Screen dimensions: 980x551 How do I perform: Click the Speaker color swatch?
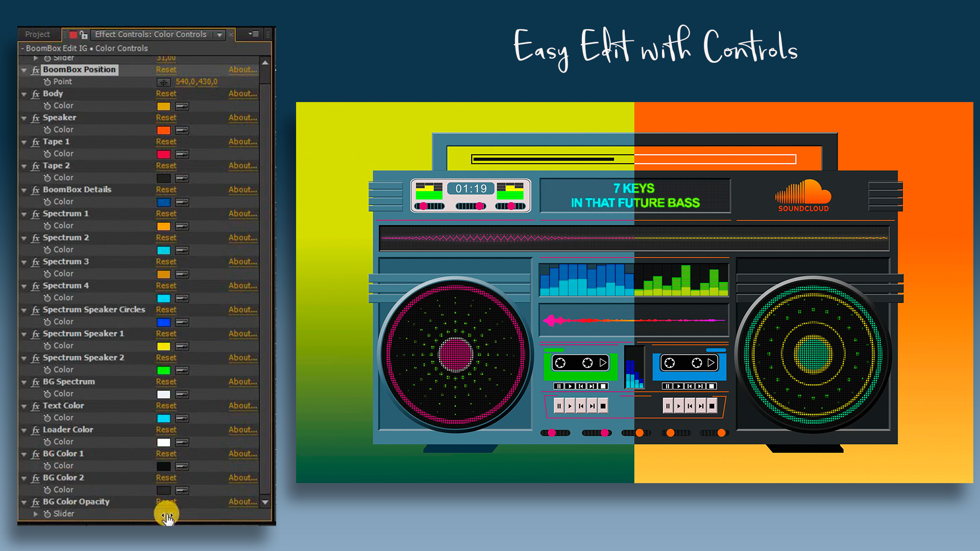point(162,129)
